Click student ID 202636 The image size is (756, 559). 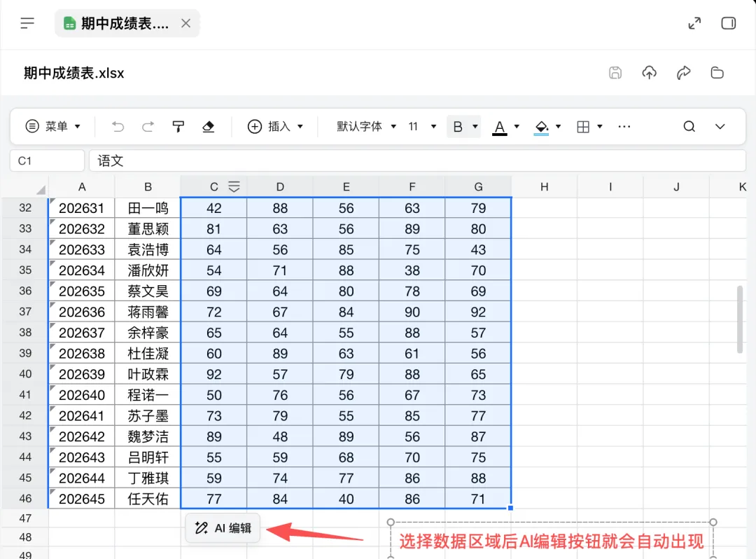(x=82, y=312)
